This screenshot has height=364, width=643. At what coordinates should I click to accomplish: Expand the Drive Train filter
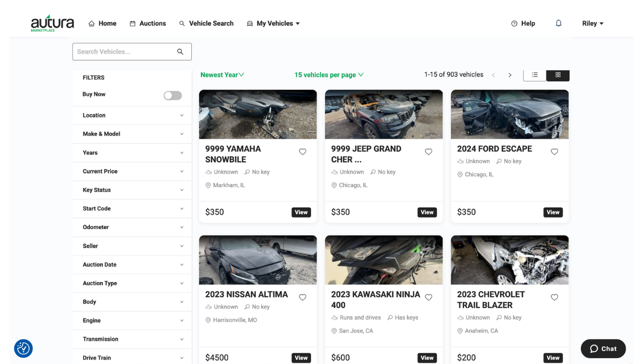132,357
